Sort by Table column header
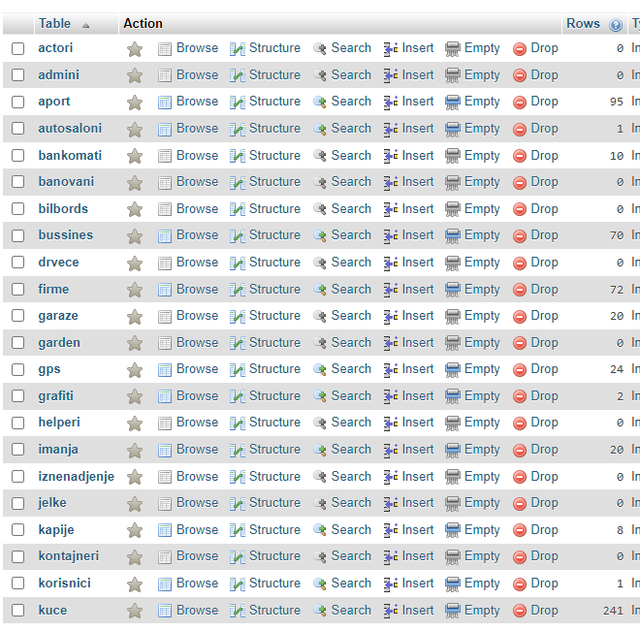This screenshot has height=624, width=640. pos(55,24)
